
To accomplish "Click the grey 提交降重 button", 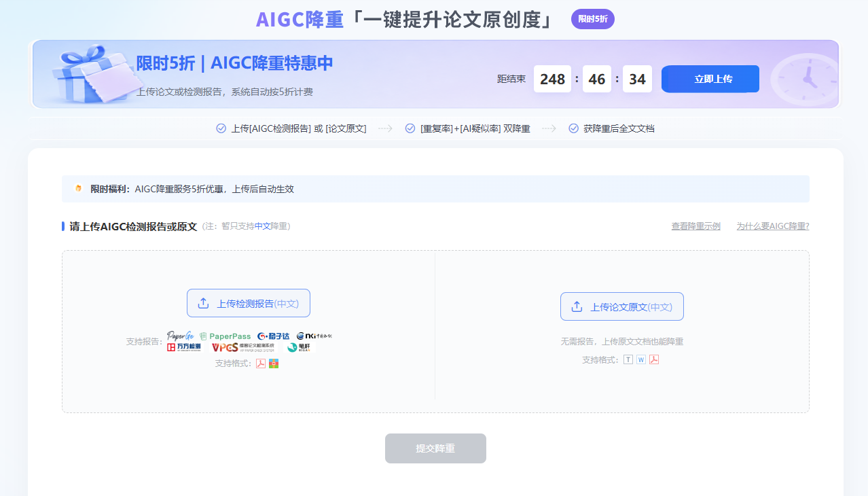I will 435,448.
